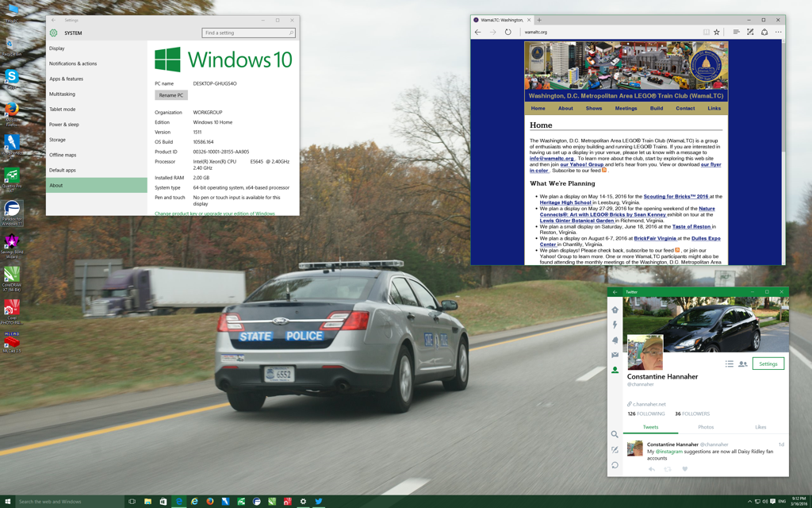Click the Find a setting search box
This screenshot has height=508, width=812.
click(x=247, y=33)
